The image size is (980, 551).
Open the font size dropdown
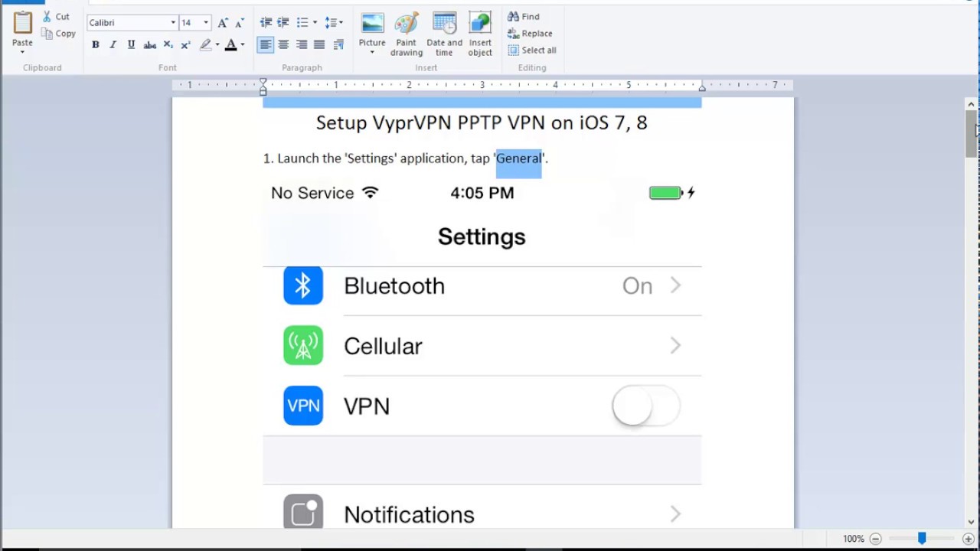(205, 23)
